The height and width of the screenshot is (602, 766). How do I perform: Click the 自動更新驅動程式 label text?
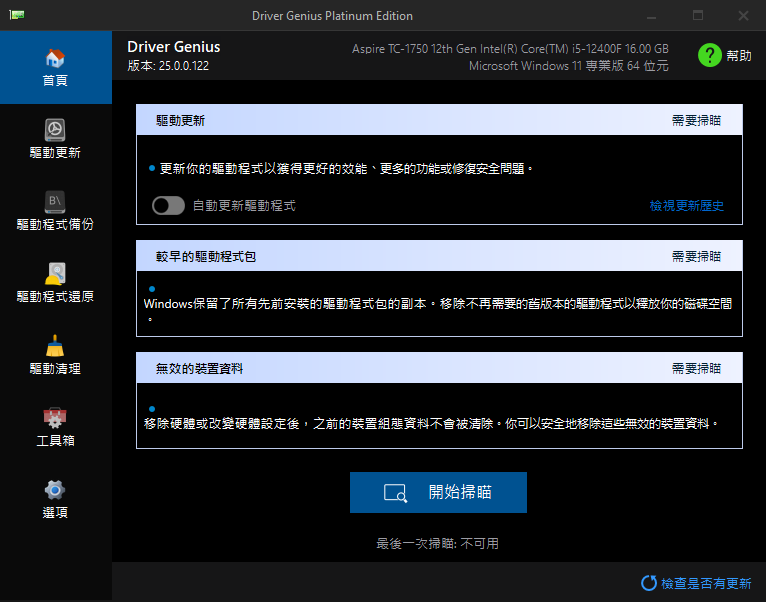pyautogui.click(x=244, y=206)
